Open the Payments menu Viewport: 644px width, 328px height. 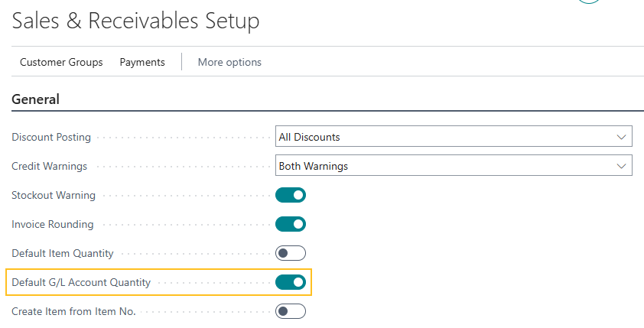coord(142,62)
